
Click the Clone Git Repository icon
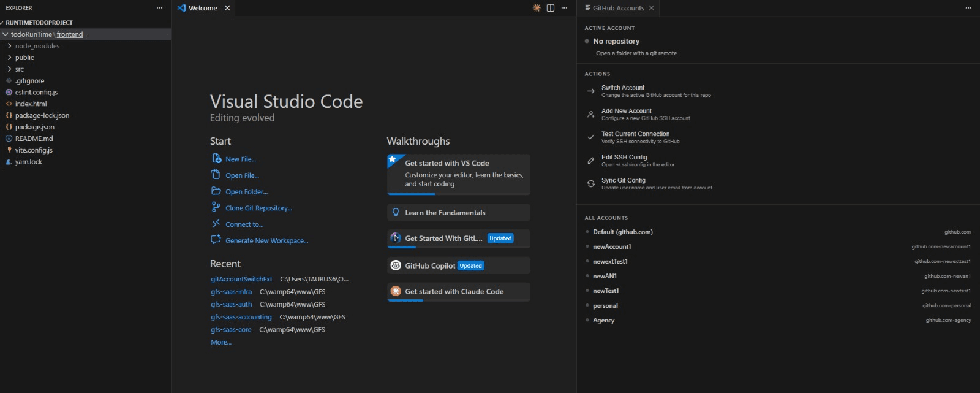coord(216,207)
